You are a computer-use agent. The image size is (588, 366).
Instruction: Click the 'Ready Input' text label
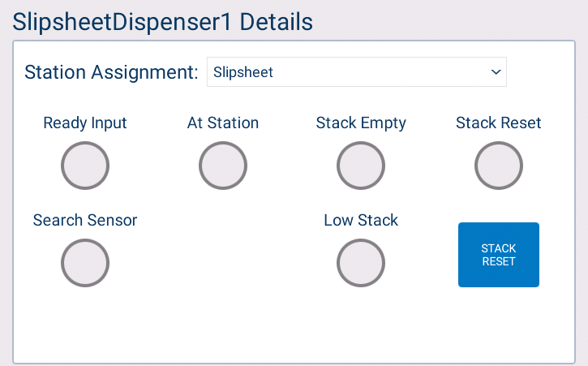coord(85,123)
